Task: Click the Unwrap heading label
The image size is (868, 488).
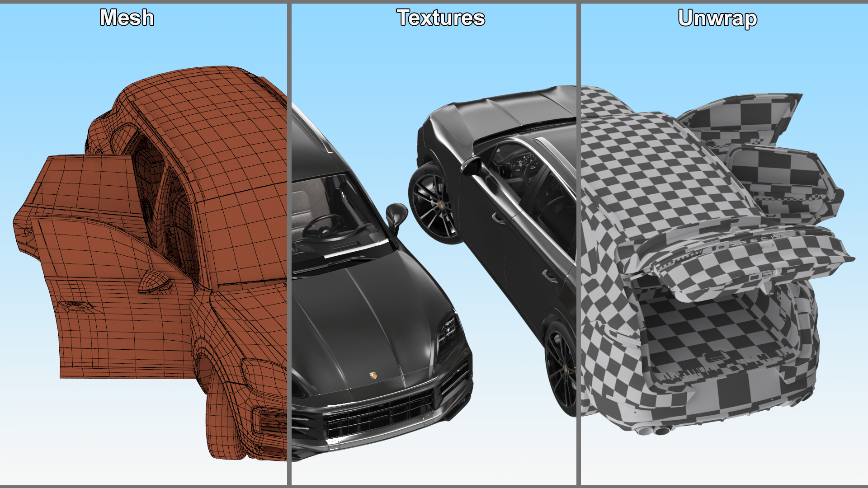Action: pos(717,19)
